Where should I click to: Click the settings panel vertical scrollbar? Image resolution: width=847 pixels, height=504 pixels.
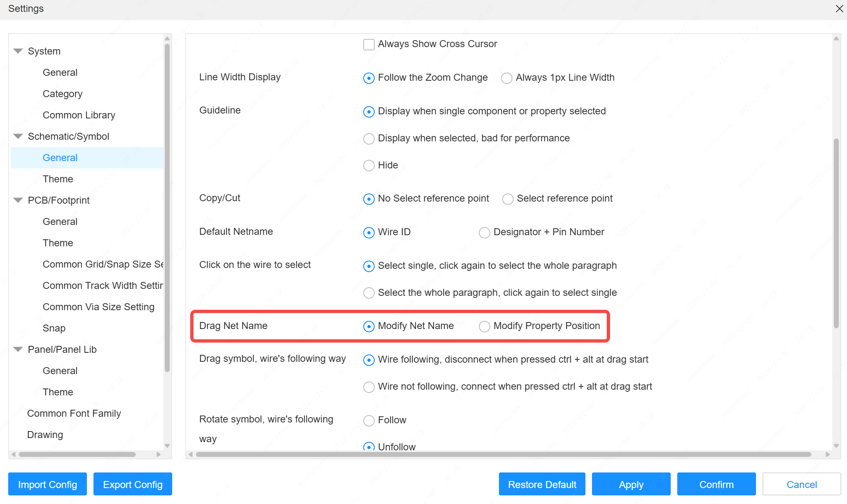tap(836, 234)
